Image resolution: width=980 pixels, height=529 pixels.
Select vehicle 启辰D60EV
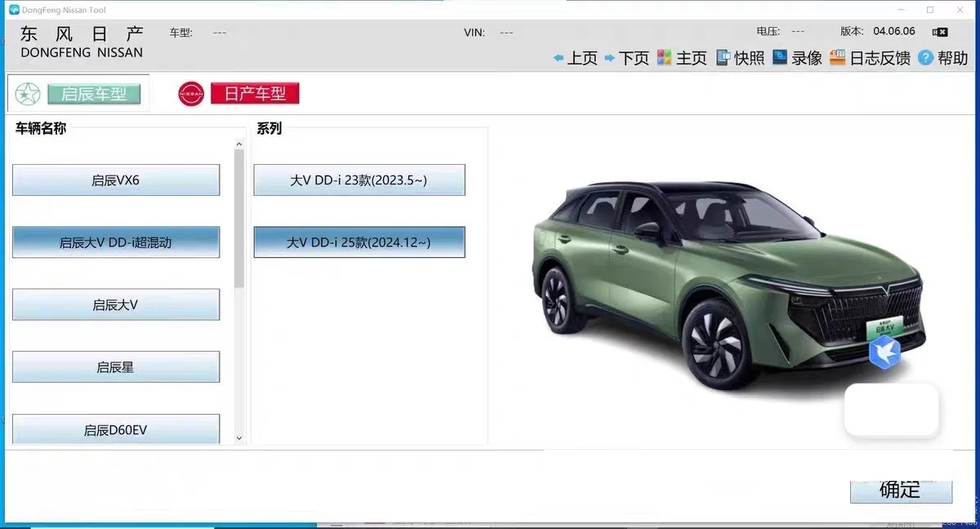116,429
